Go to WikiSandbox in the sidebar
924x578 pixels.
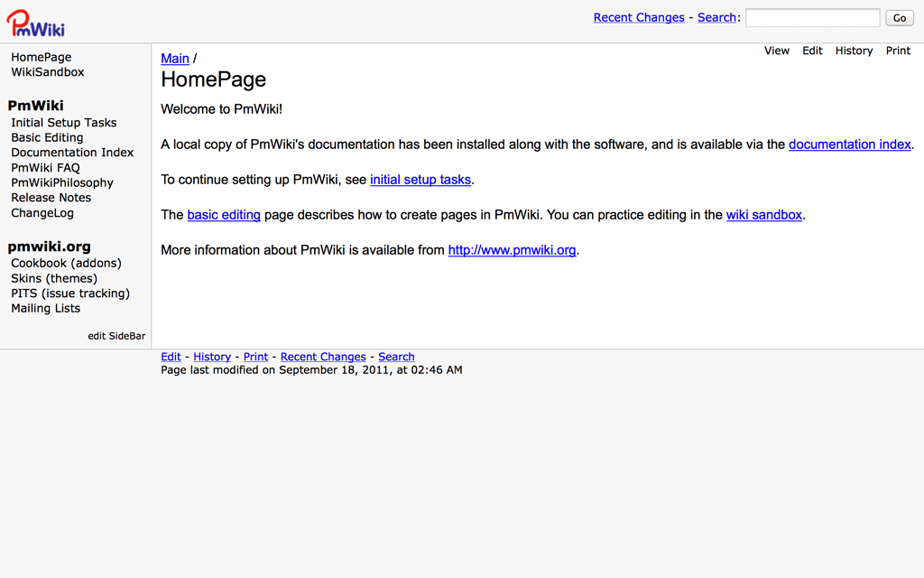[48, 72]
